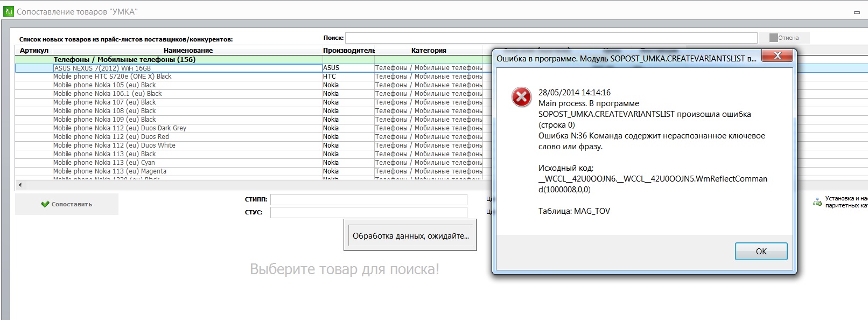Click the PLI application icon in the title bar
The image size is (868, 320).
[x=8, y=11]
